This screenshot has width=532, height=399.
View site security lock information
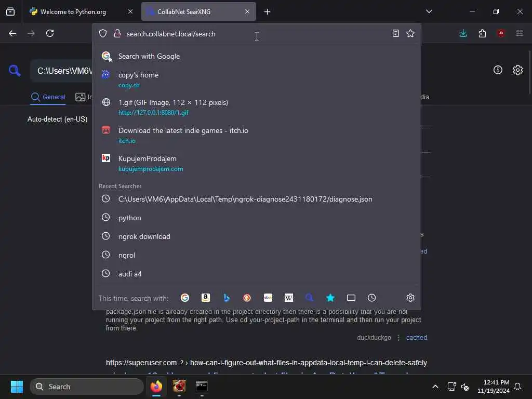click(x=117, y=34)
